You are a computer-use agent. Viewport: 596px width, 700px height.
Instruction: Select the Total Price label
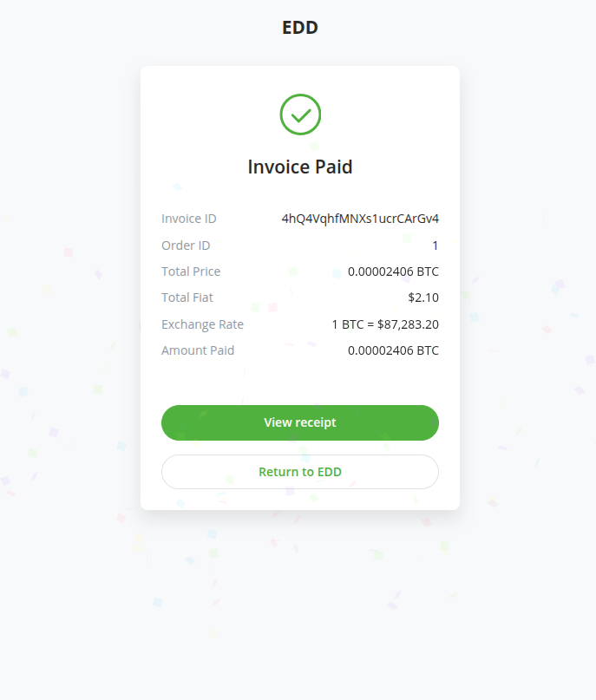tap(191, 271)
